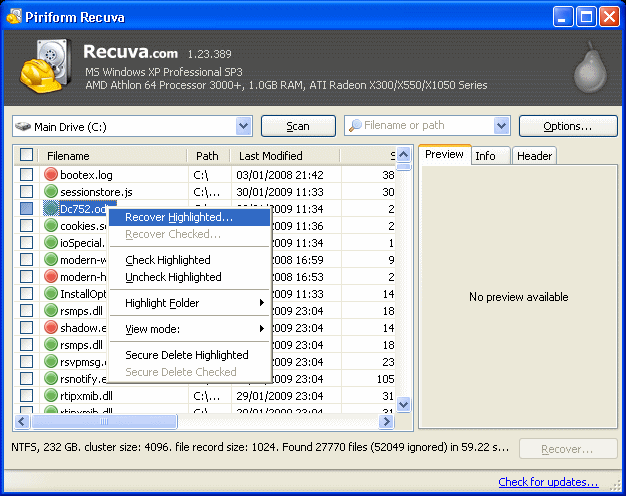Click the green status icon for rsvpmsg file
This screenshot has width=626, height=496.
tap(51, 361)
